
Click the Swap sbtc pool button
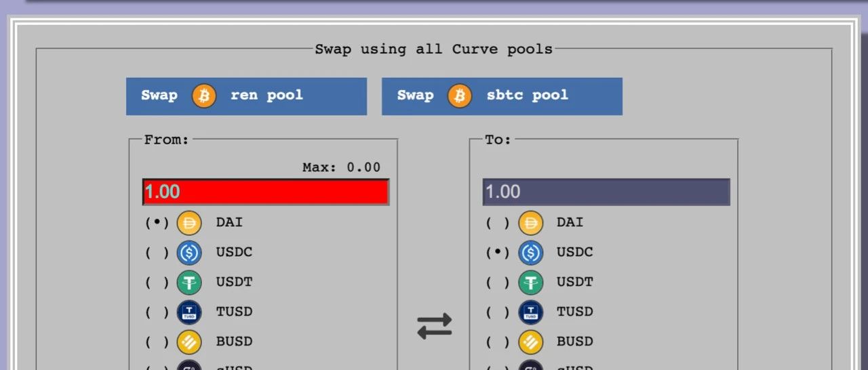(x=502, y=96)
